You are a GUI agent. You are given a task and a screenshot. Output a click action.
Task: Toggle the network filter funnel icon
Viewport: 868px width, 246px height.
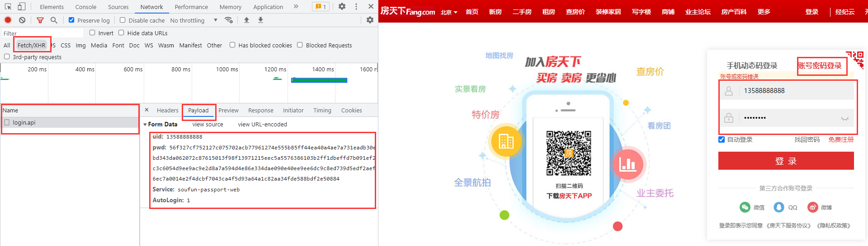click(x=40, y=20)
